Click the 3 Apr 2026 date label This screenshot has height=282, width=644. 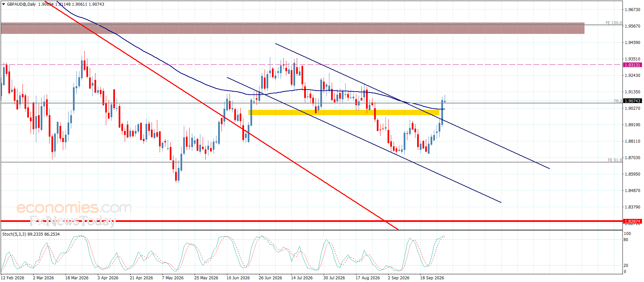pyautogui.click(x=108, y=278)
